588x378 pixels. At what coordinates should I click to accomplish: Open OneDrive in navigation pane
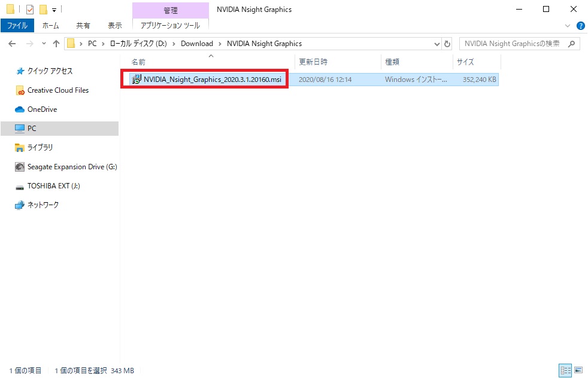point(43,109)
